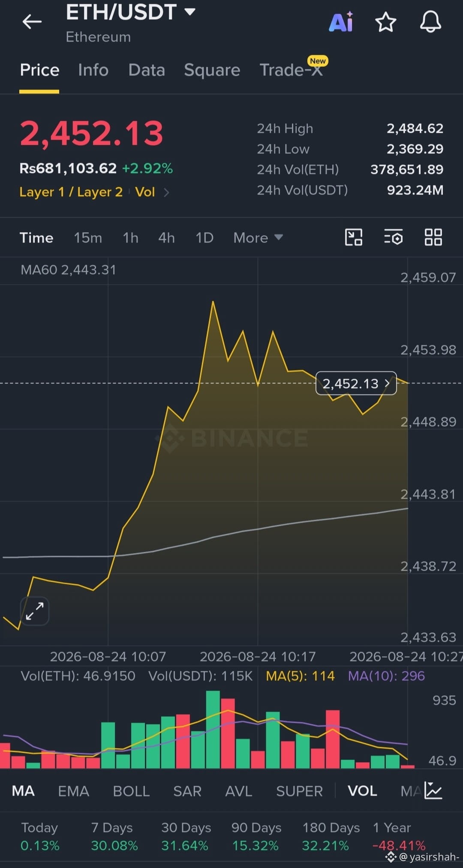
Task: Tap the back arrow icon
Action: click(x=32, y=21)
